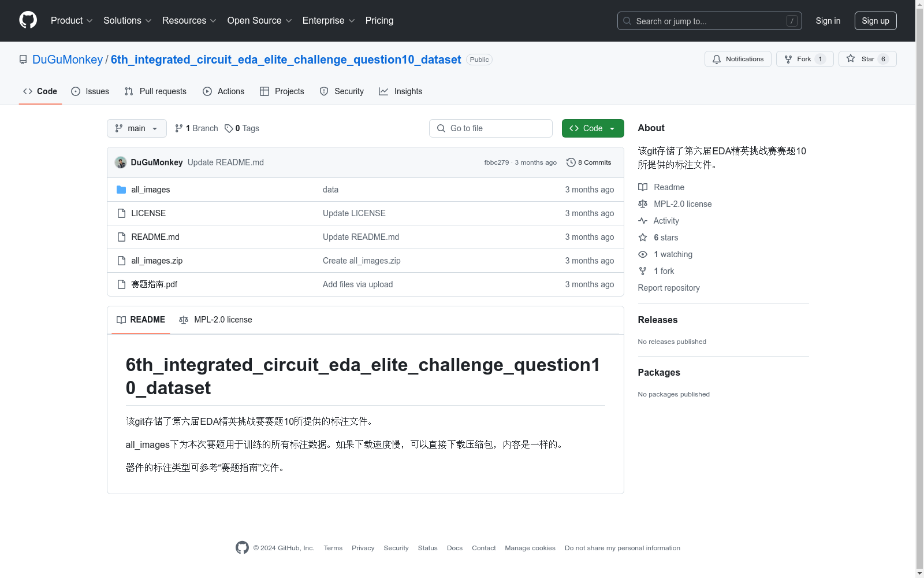Click the DuGuMonkey avatar in commit row
This screenshot has width=924, height=578.
coord(121,162)
